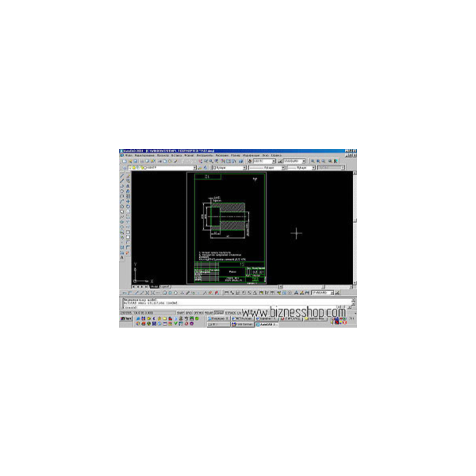The width and height of the screenshot is (476, 476).
Task: Click the New drawing icon
Action: coord(125,161)
